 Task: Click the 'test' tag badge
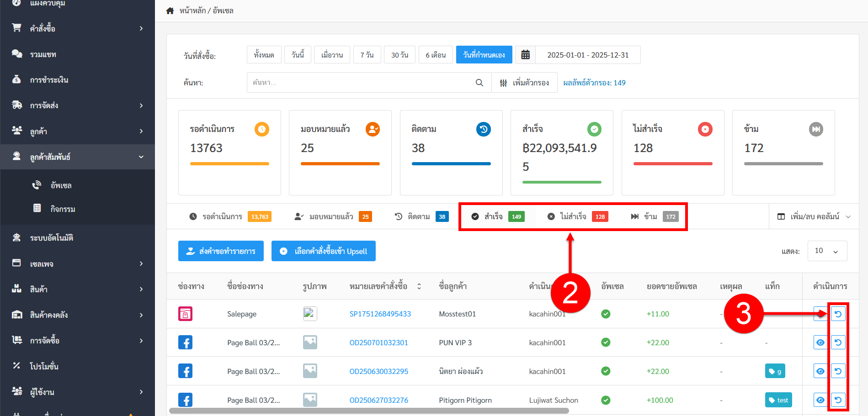(x=778, y=400)
